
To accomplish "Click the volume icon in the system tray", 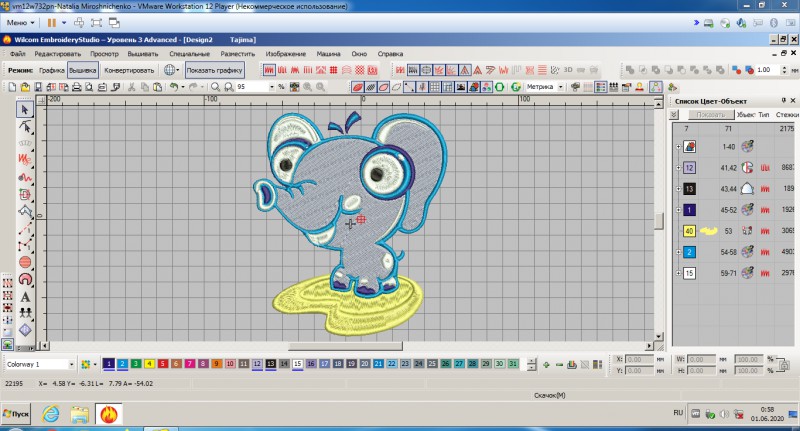I will coord(724,414).
